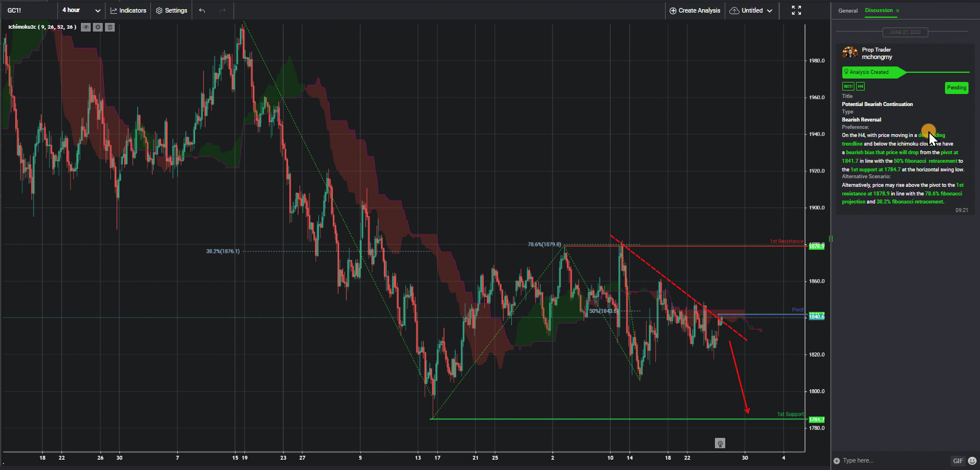The height and width of the screenshot is (470, 980).
Task: Click the 38.2%(1876.1) fibonacci label
Action: (223, 251)
